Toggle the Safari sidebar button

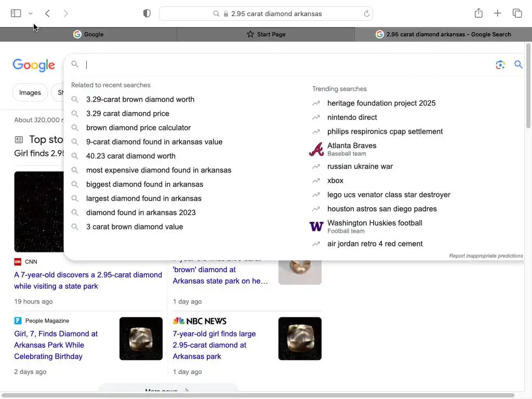coord(16,14)
